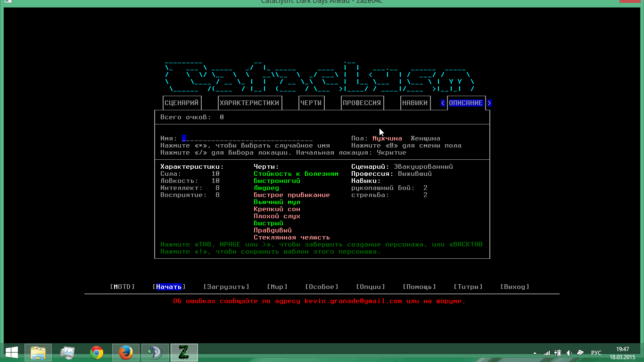This screenshot has width=644, height=362.
Task: Close the Cataclysm game window
Action: [x=629, y=2]
